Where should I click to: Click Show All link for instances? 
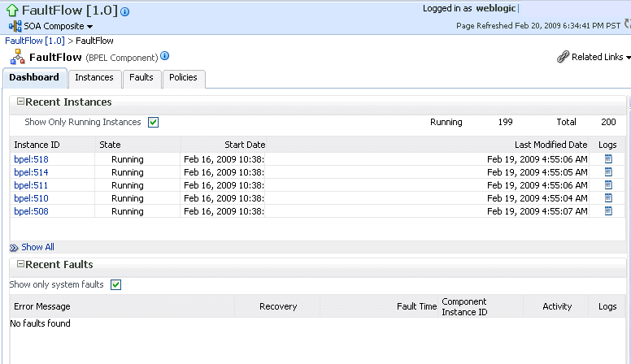(x=38, y=247)
